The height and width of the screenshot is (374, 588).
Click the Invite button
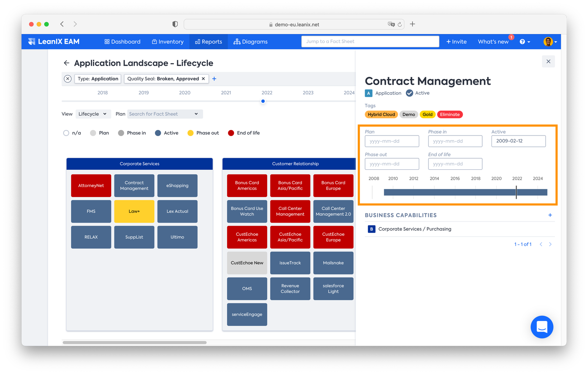click(x=456, y=42)
